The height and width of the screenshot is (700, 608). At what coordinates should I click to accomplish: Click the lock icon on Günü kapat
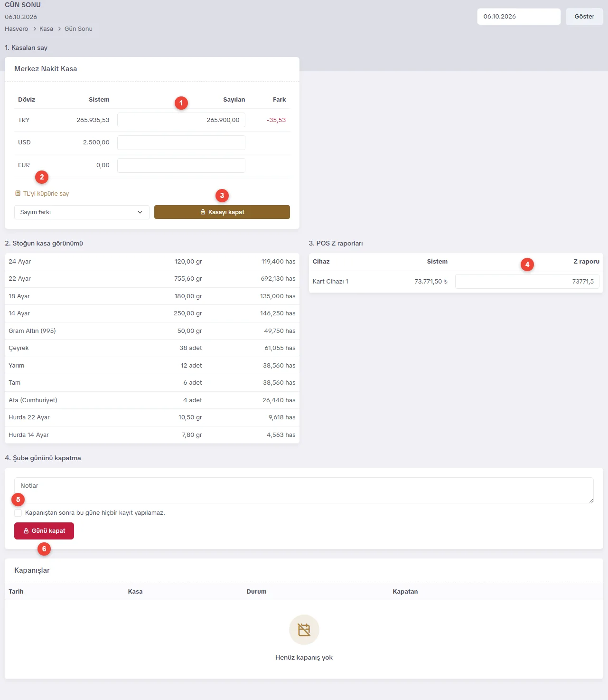[x=26, y=531]
